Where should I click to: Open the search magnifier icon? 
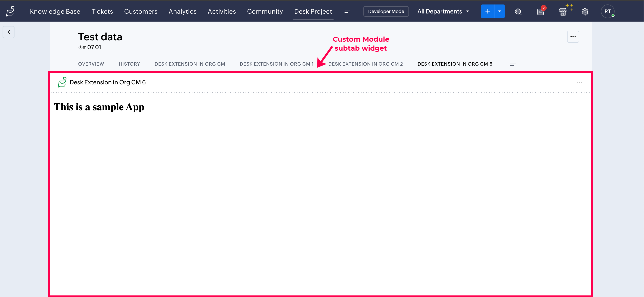[518, 12]
